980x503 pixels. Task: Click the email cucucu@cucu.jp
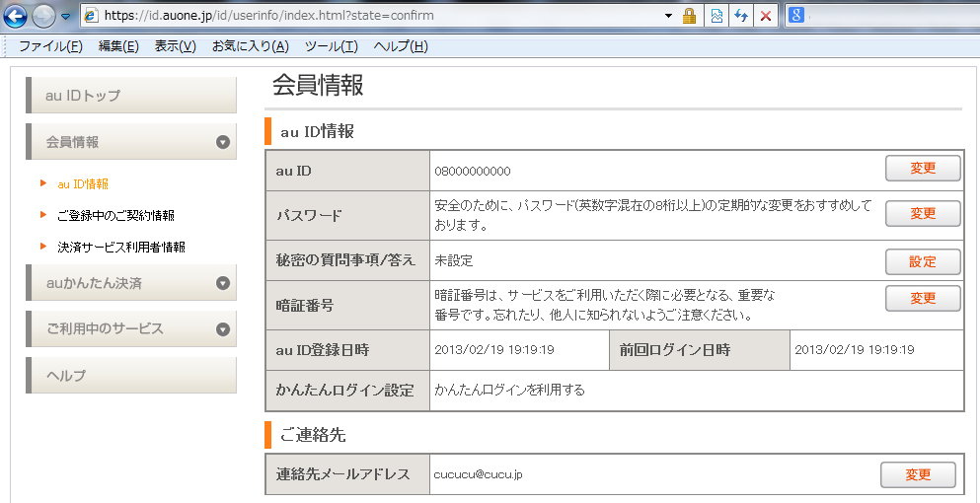point(478,474)
